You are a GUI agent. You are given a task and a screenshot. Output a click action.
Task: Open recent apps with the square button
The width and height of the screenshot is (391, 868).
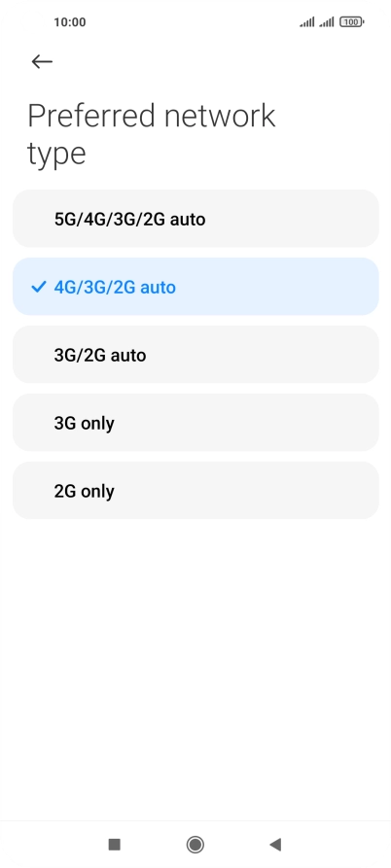(114, 845)
